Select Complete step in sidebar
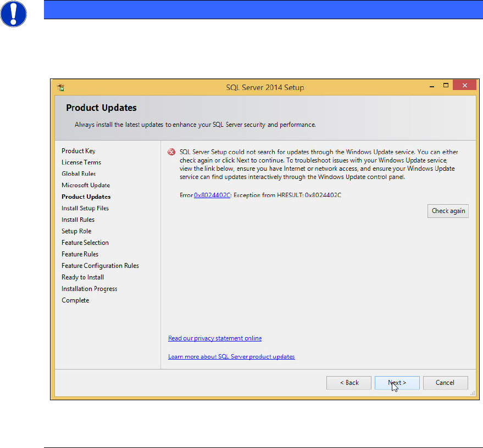This screenshot has height=448, width=483. click(x=75, y=300)
